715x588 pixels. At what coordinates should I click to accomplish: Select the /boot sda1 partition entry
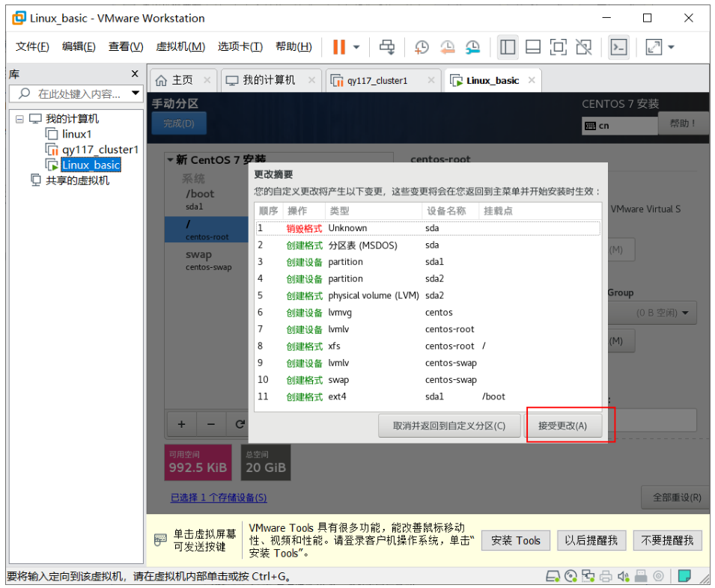(x=207, y=199)
